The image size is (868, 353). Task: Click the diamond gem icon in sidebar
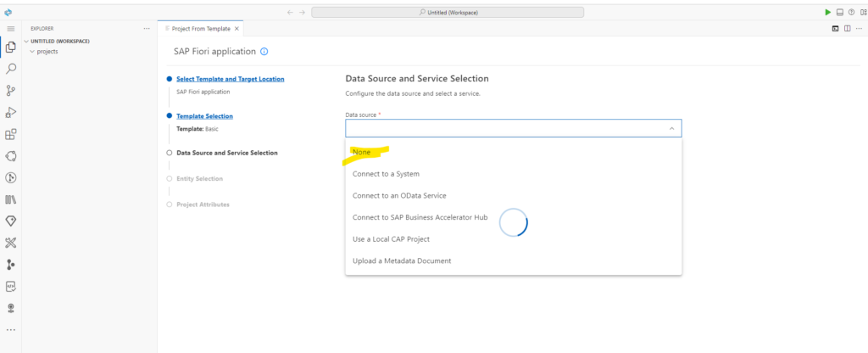coord(10,221)
